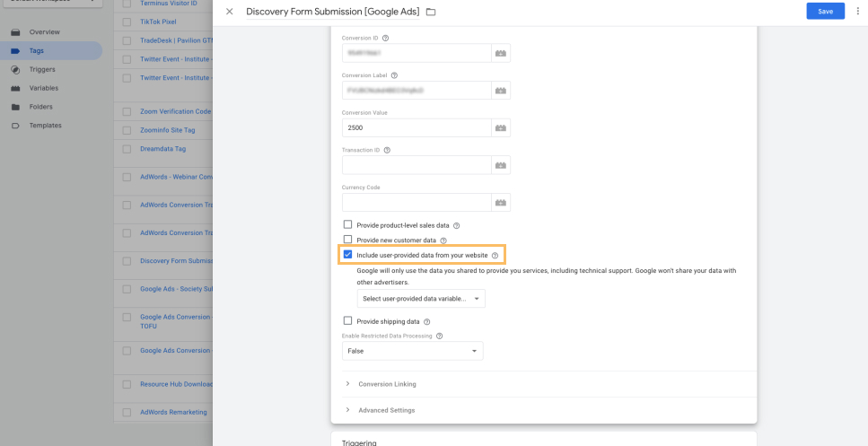Open the Resource Hub Download tag
Image resolution: width=868 pixels, height=446 pixels.
[176, 385]
